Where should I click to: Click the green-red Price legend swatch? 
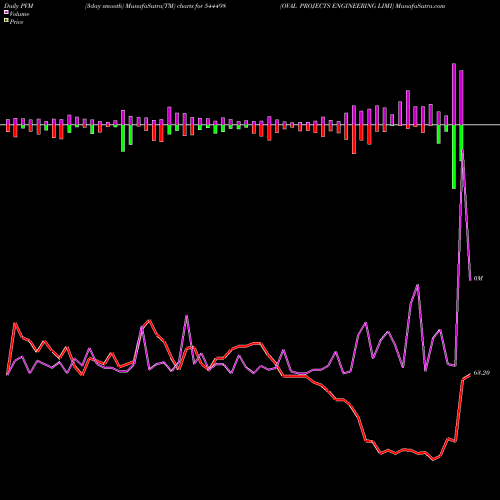click(6, 21)
